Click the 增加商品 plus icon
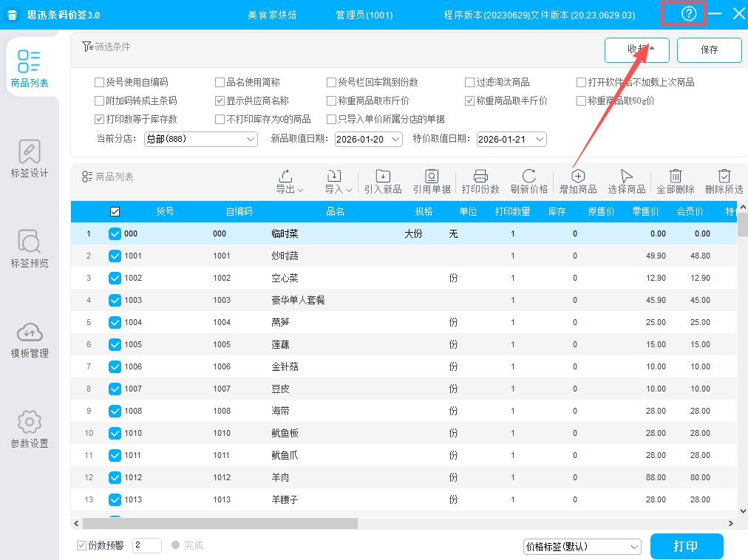Image resolution: width=748 pixels, height=560 pixels. [578, 177]
